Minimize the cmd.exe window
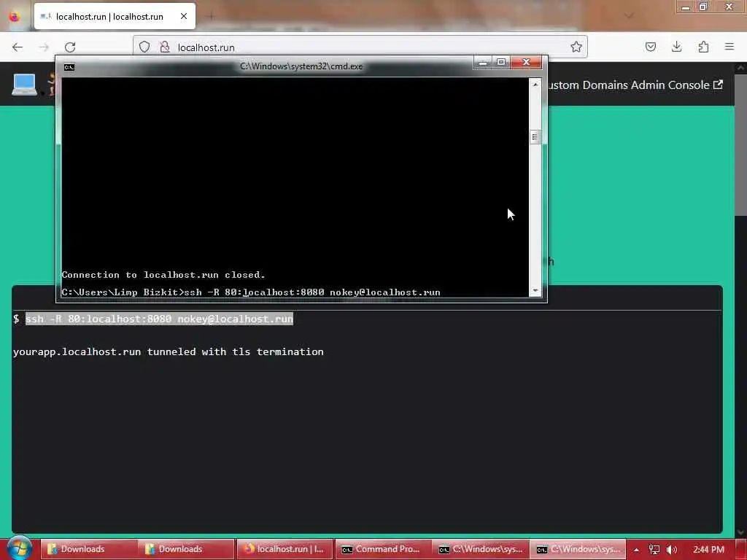 coord(483,63)
